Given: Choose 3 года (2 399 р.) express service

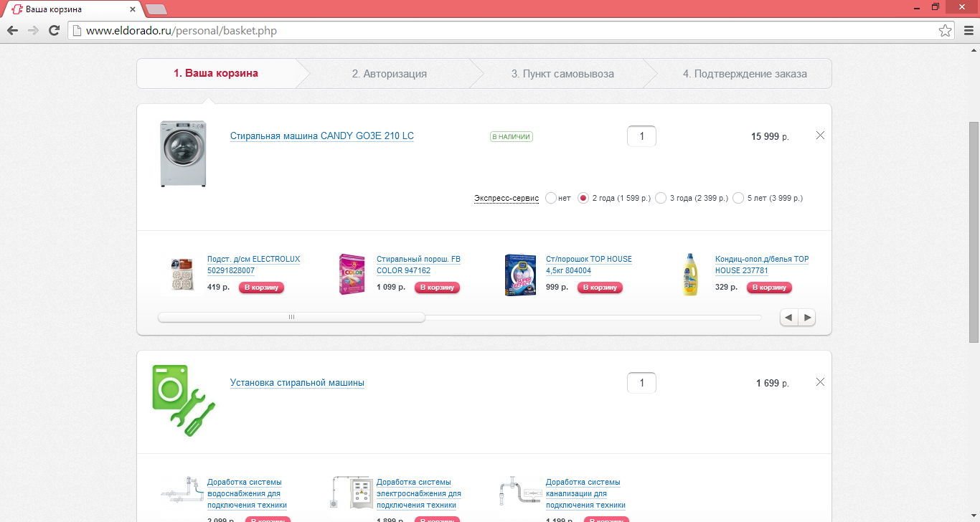Looking at the screenshot, I should [661, 198].
